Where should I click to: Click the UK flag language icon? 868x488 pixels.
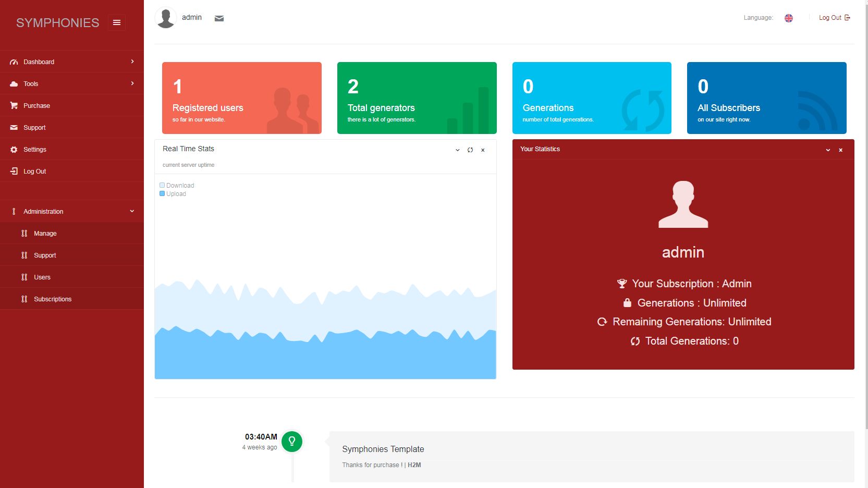click(x=788, y=18)
